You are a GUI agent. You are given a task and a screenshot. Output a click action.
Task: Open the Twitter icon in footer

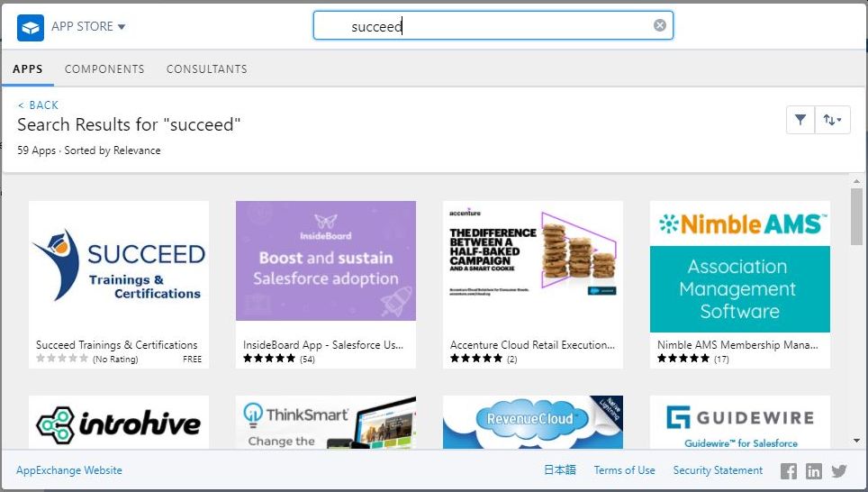[x=839, y=471]
